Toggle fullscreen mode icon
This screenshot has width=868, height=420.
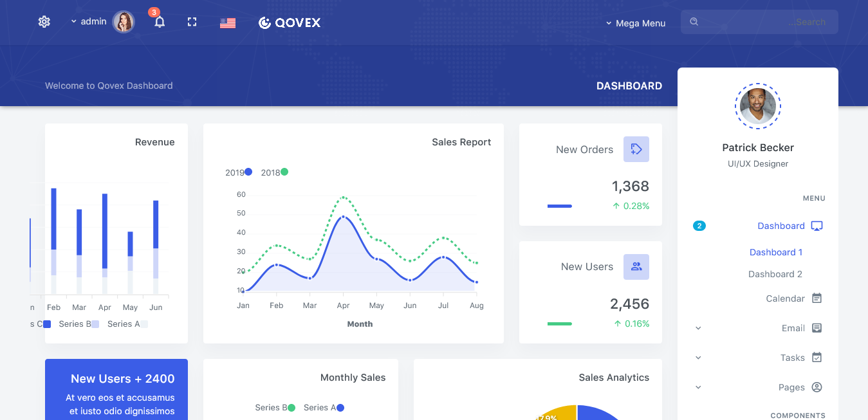pyautogui.click(x=192, y=23)
